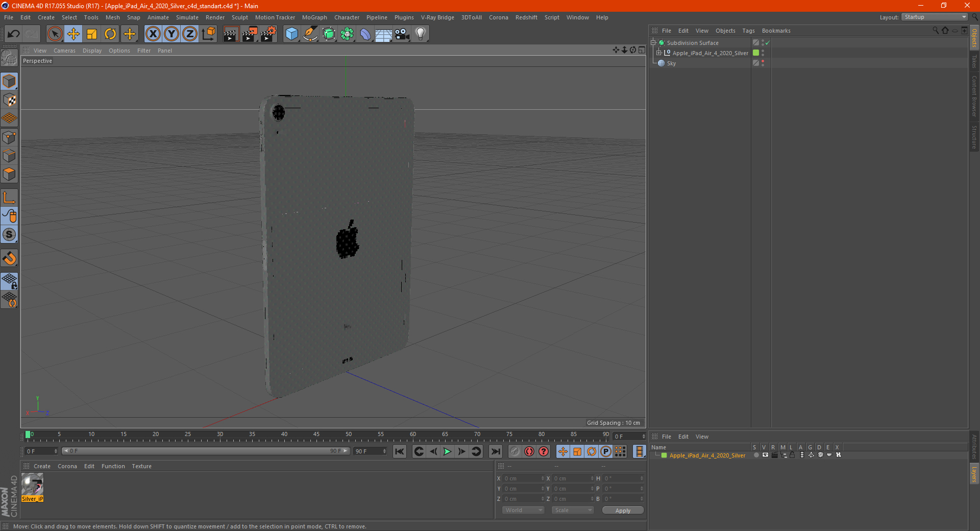Viewport: 980px width, 531px height.
Task: Switch to Texture mode in left toolbar
Action: tap(9, 100)
